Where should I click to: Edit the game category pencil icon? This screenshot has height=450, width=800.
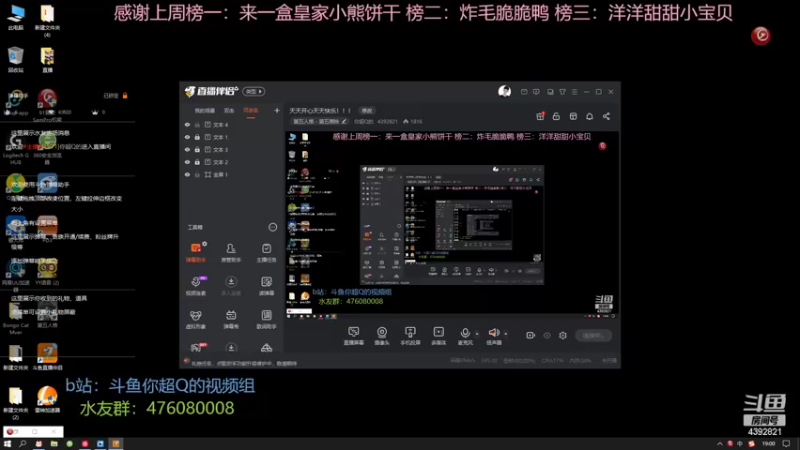(344, 121)
